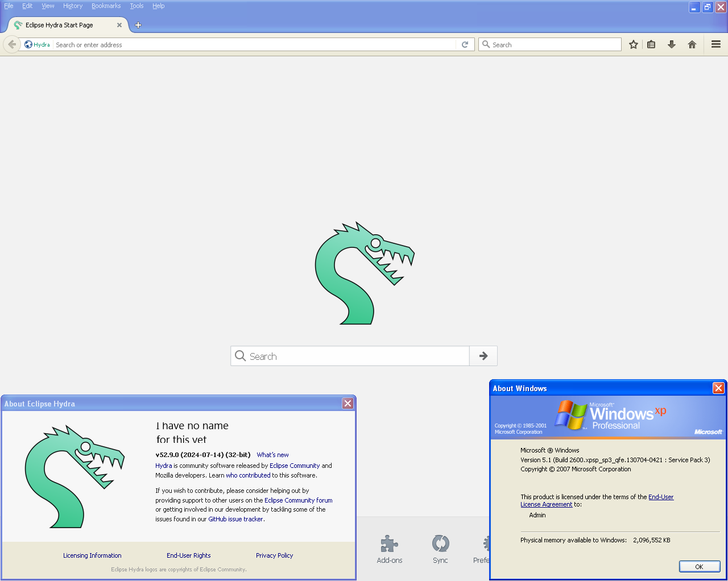Click the Version 5.1 build text
The height and width of the screenshot is (581, 728).
615,460
